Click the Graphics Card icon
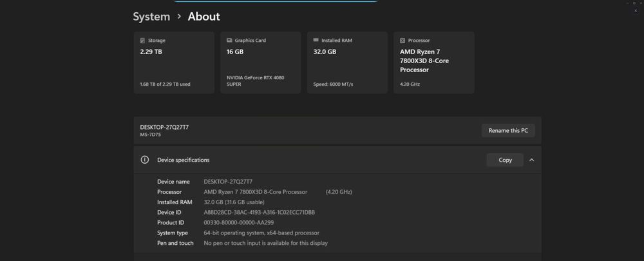This screenshot has width=644, height=261. click(x=229, y=41)
